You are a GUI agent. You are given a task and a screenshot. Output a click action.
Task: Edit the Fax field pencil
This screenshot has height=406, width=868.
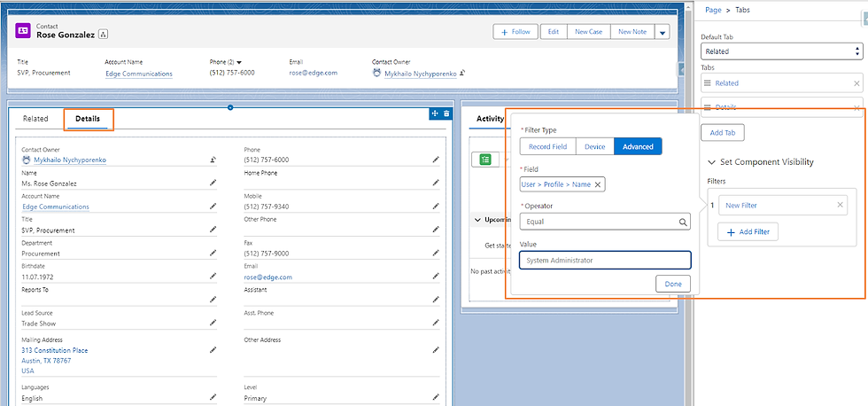click(x=436, y=253)
